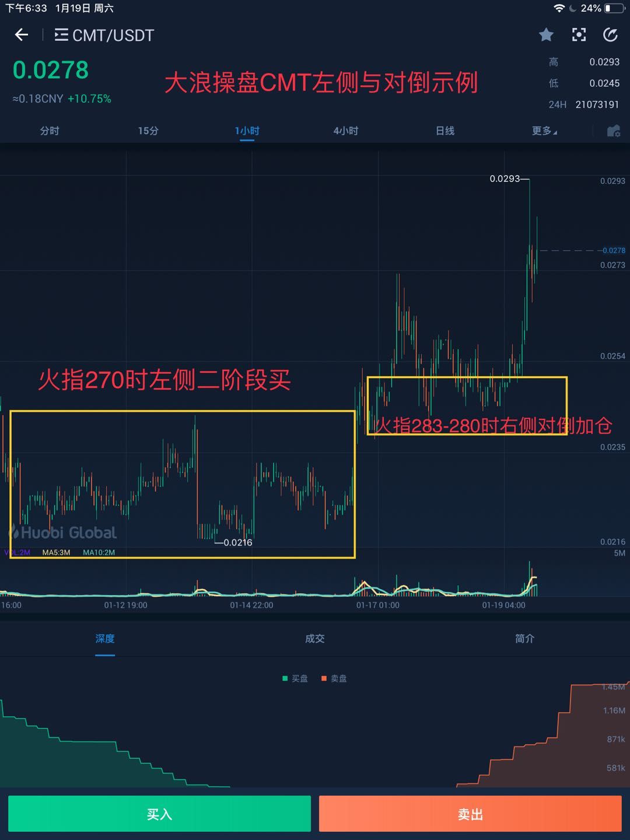
Task: Switch to the 分时 timeframe tab
Action: [50, 131]
